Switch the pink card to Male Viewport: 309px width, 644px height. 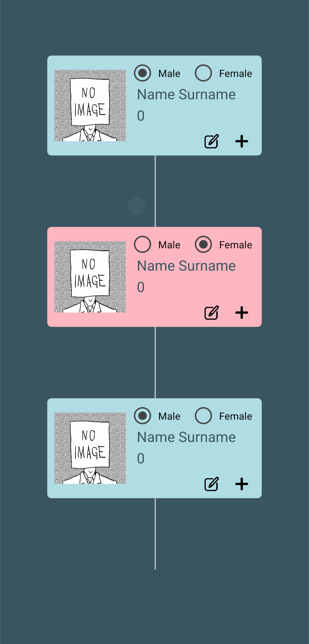[142, 245]
